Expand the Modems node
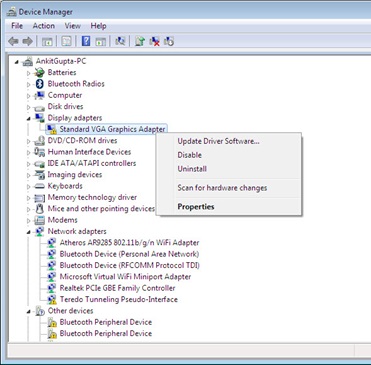371x365 pixels. coord(28,220)
